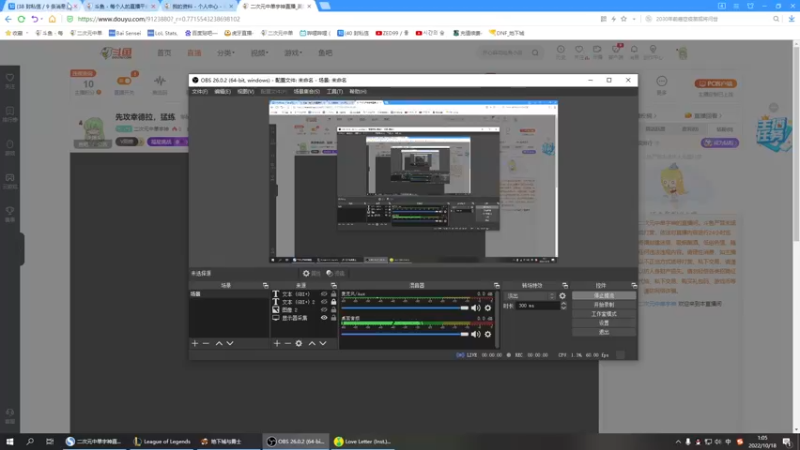Open settings gear for first mixer channel
This screenshot has width=800, height=450.
(x=488, y=308)
